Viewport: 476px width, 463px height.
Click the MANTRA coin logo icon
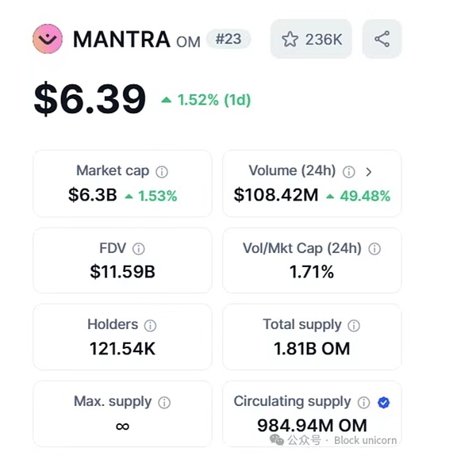[x=48, y=39]
